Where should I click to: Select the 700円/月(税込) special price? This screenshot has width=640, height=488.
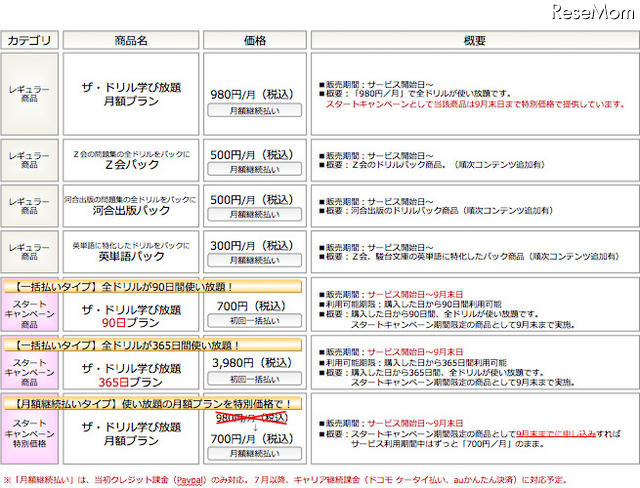[x=252, y=439]
